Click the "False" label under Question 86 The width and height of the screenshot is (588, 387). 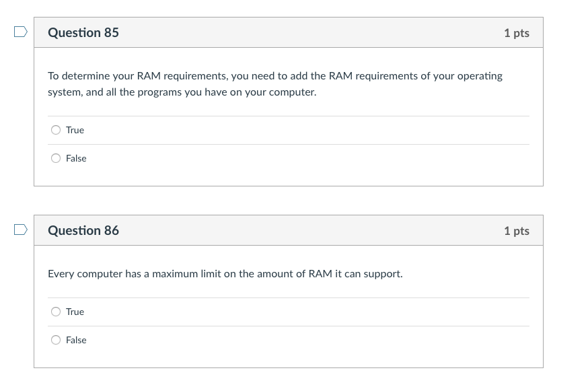76,340
